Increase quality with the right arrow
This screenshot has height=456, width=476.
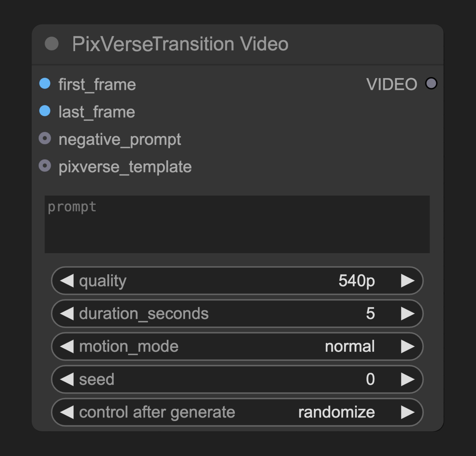click(408, 281)
